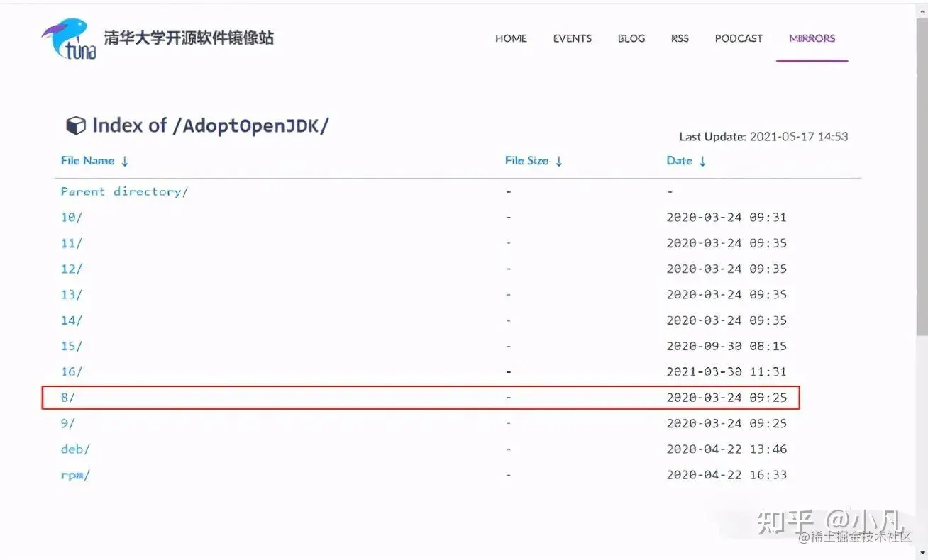The image size is (928, 560).
Task: Click the TUNA fish logo
Action: tap(69, 38)
